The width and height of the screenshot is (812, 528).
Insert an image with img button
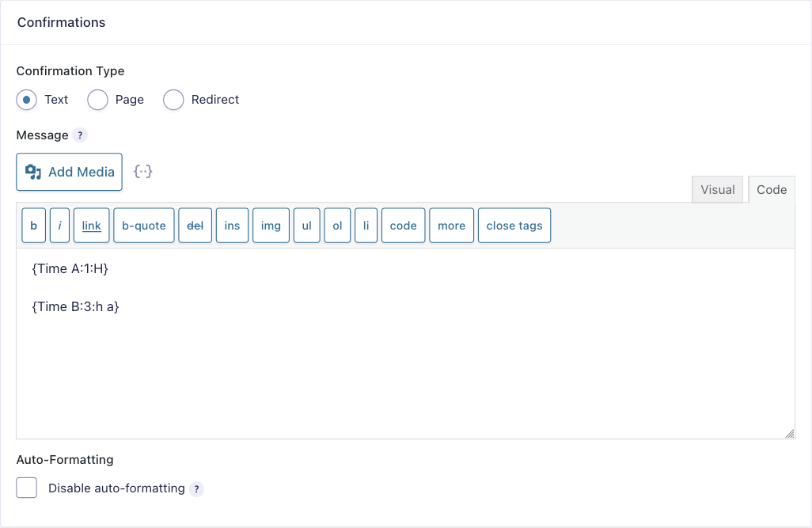271,226
